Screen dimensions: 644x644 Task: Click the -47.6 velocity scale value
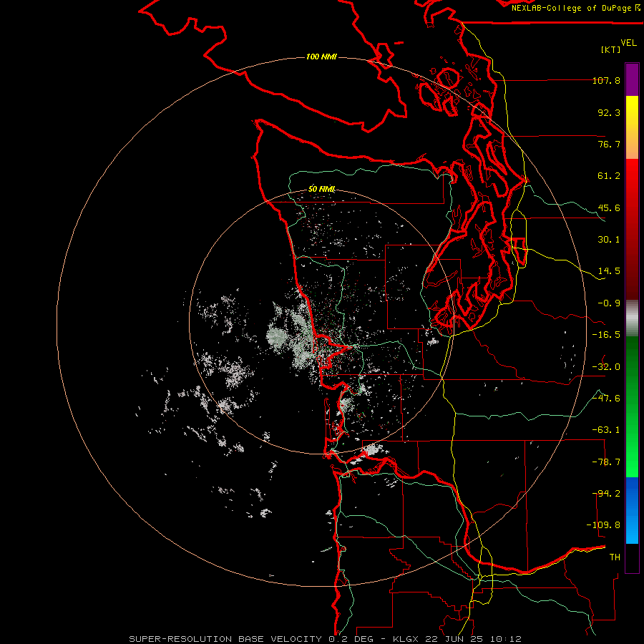[x=606, y=399]
